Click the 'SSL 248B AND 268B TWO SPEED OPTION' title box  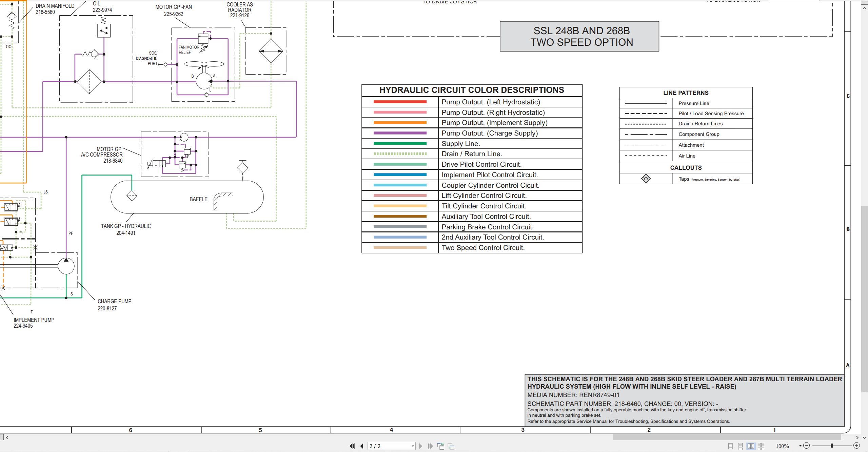pos(579,36)
